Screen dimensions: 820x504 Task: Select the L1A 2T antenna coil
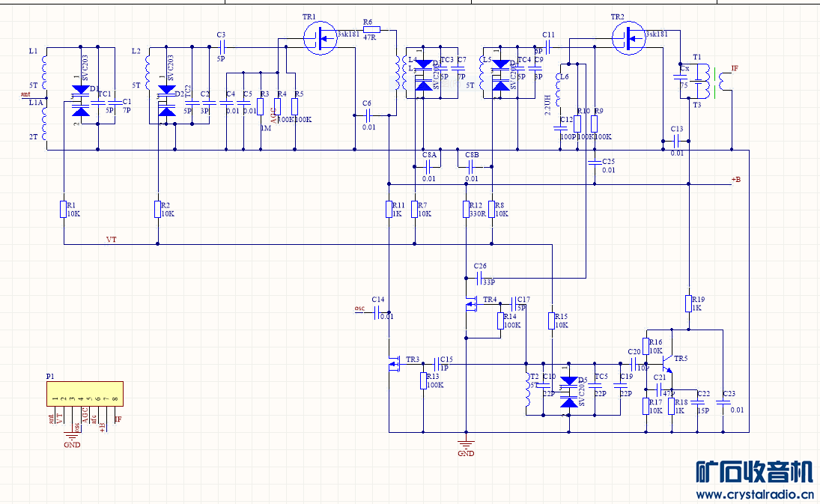(x=44, y=124)
